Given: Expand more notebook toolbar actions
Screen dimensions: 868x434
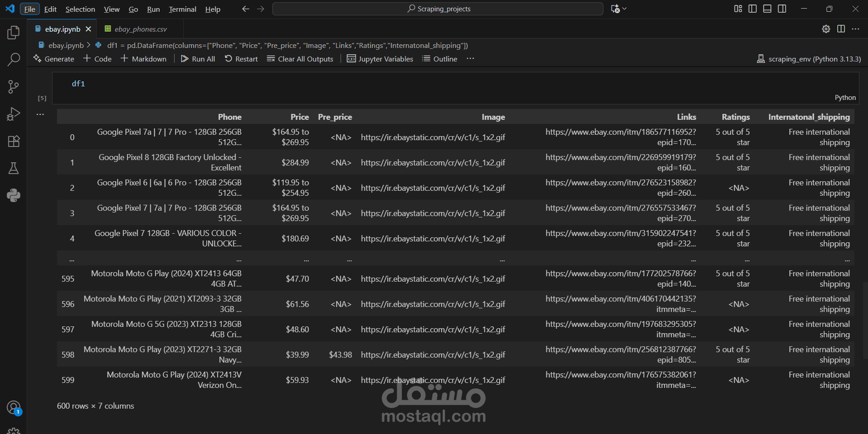Looking at the screenshot, I should [x=470, y=59].
